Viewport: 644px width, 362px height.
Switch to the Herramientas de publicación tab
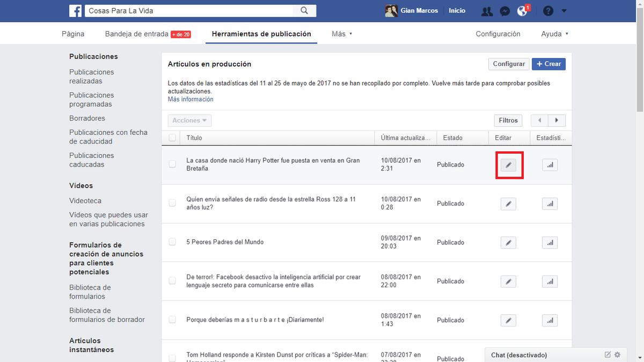(x=261, y=33)
